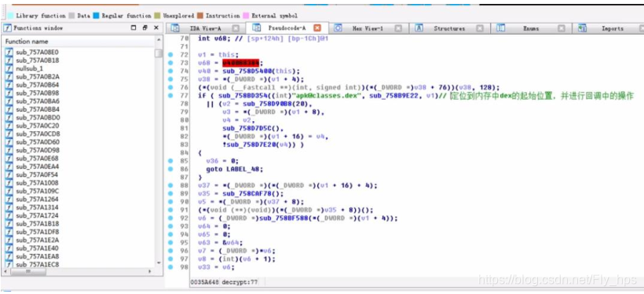Toggle breakpoint dot on line 92
This screenshot has height=294, width=644.
coord(170,218)
